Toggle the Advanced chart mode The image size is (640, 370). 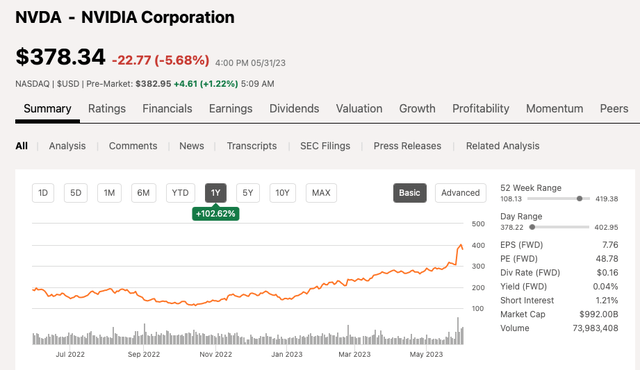tap(460, 193)
